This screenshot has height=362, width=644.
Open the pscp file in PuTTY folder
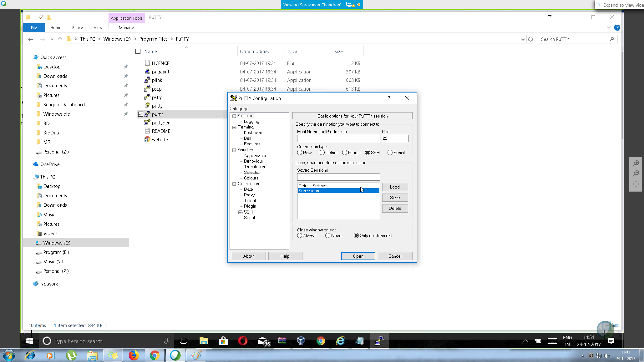click(x=157, y=88)
